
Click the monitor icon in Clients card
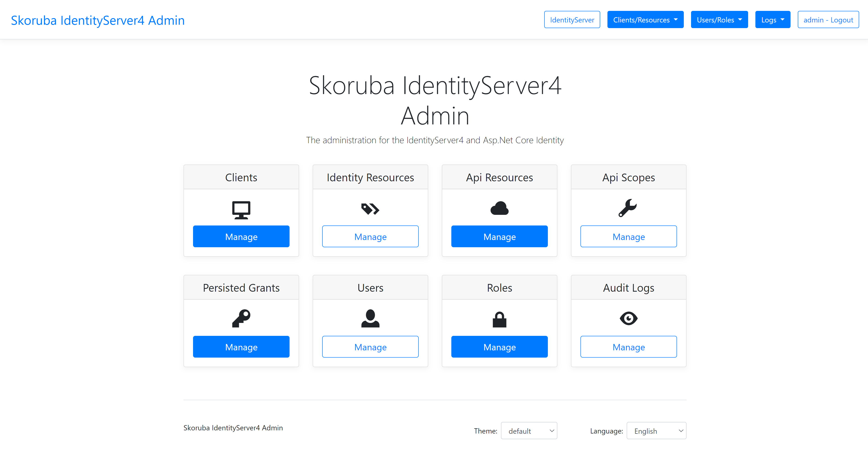point(241,210)
